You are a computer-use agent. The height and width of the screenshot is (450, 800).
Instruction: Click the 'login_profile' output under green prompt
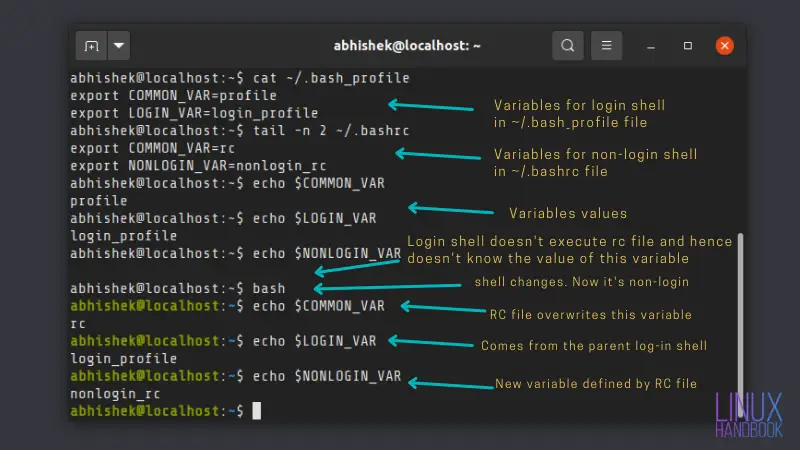(123, 359)
